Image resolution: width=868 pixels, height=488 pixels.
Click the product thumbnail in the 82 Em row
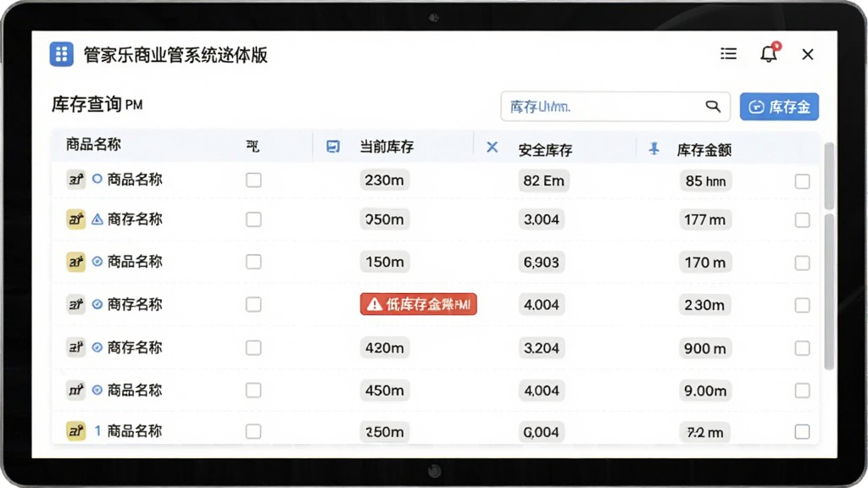point(75,180)
